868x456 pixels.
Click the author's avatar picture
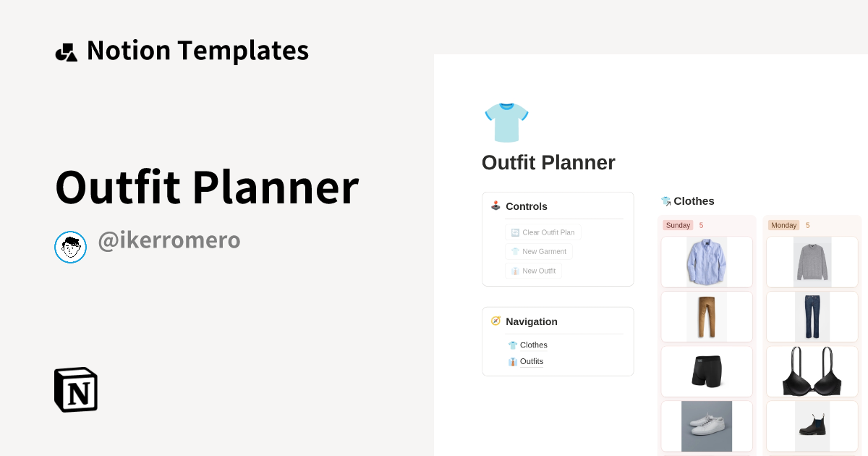tap(70, 247)
